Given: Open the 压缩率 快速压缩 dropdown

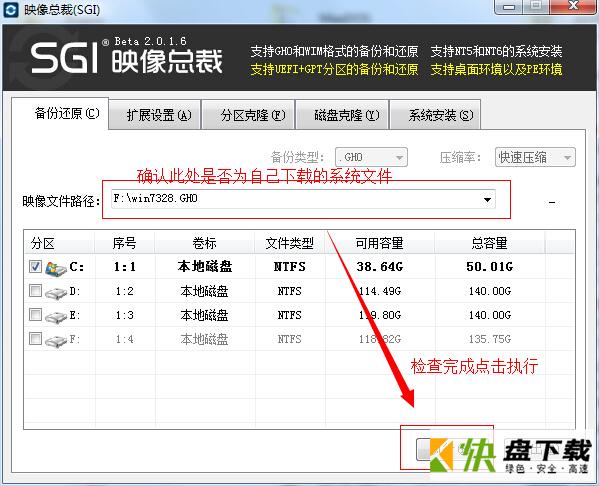Looking at the screenshot, I should [535, 157].
